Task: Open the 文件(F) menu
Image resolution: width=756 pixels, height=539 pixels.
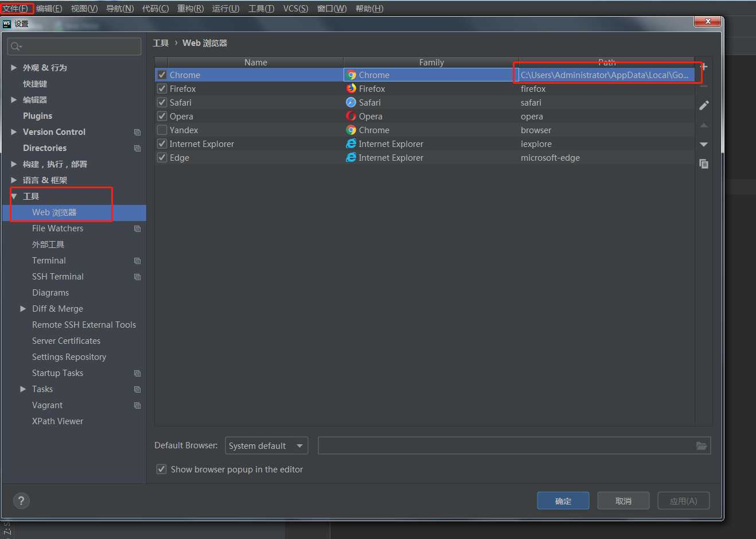Action: pyautogui.click(x=15, y=9)
